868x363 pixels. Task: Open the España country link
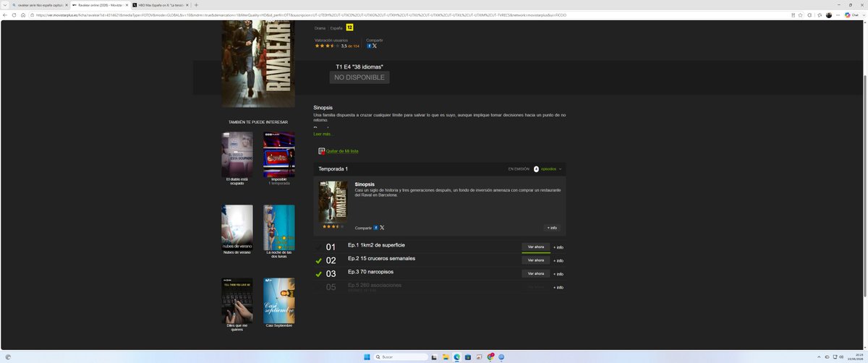[x=336, y=27]
